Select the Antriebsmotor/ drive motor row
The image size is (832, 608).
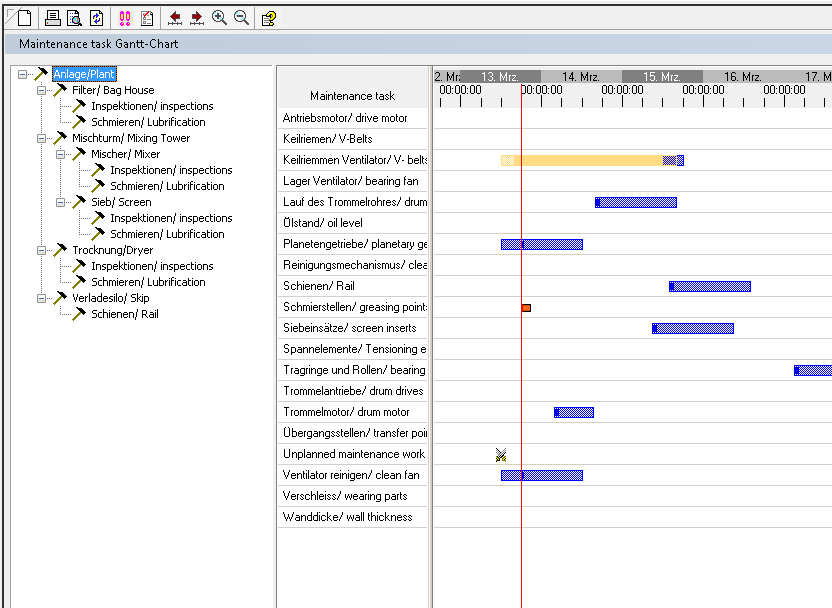click(352, 118)
